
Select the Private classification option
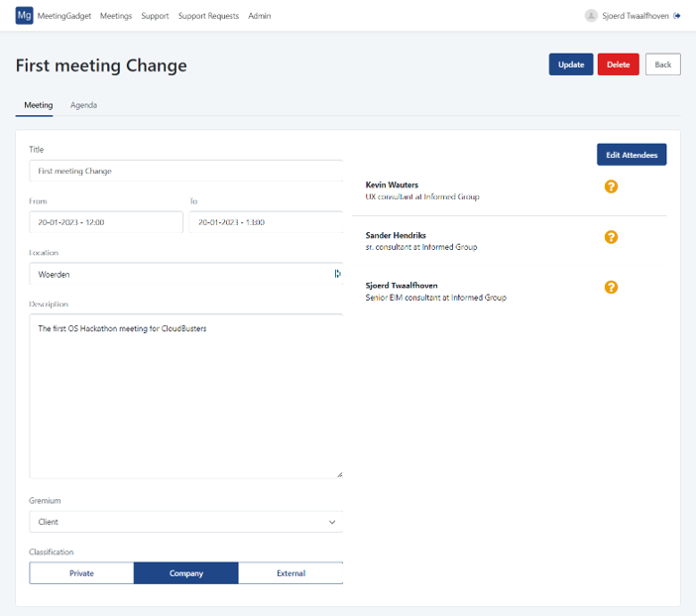[81, 573]
